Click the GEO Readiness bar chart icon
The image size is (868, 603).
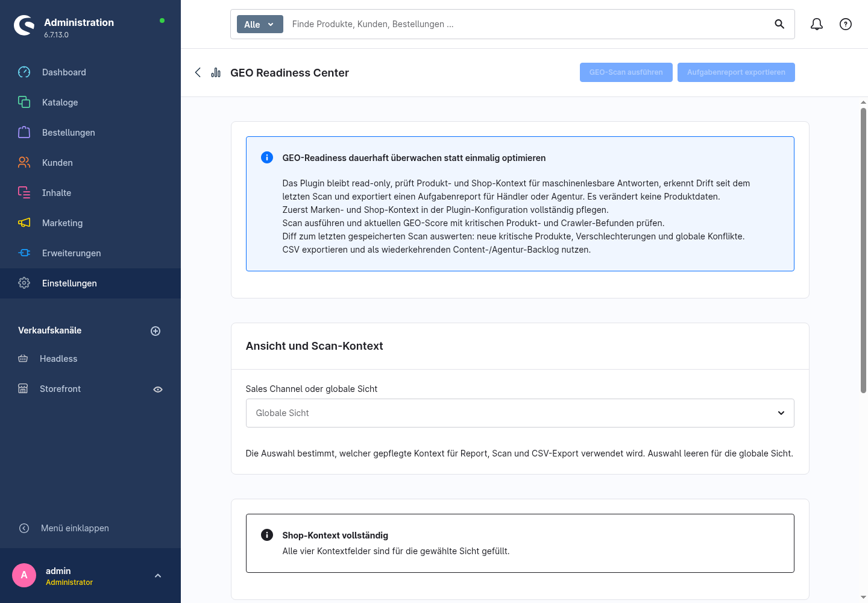(x=216, y=72)
